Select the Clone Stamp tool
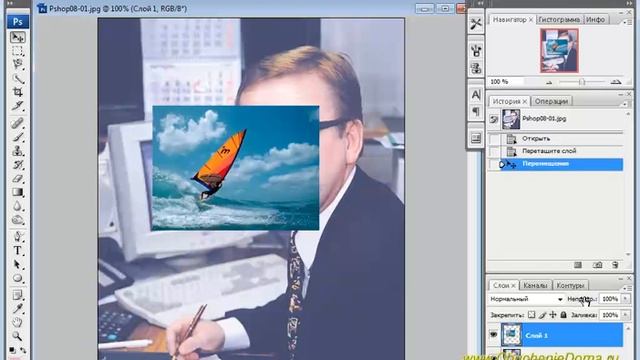 [17, 151]
